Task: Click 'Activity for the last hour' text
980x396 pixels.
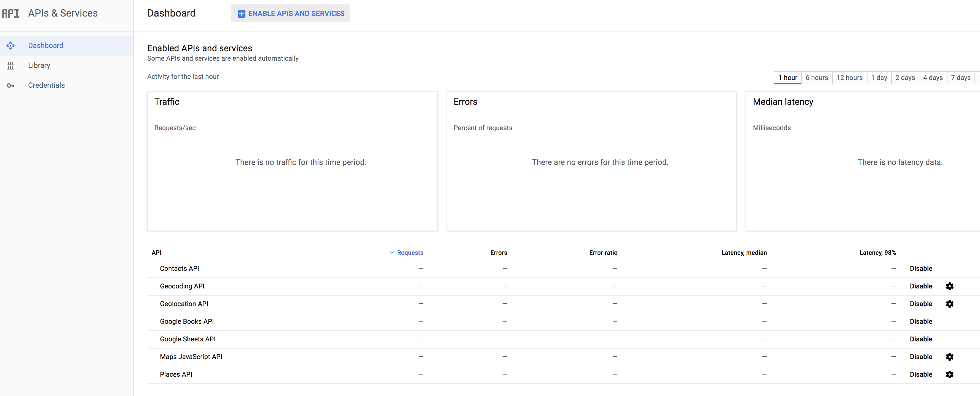Action: (183, 76)
